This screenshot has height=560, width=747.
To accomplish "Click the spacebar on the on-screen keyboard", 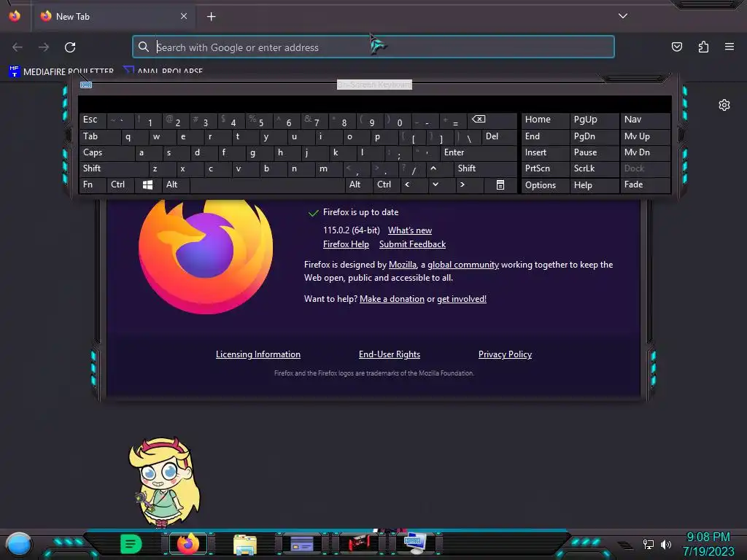I will coord(267,184).
